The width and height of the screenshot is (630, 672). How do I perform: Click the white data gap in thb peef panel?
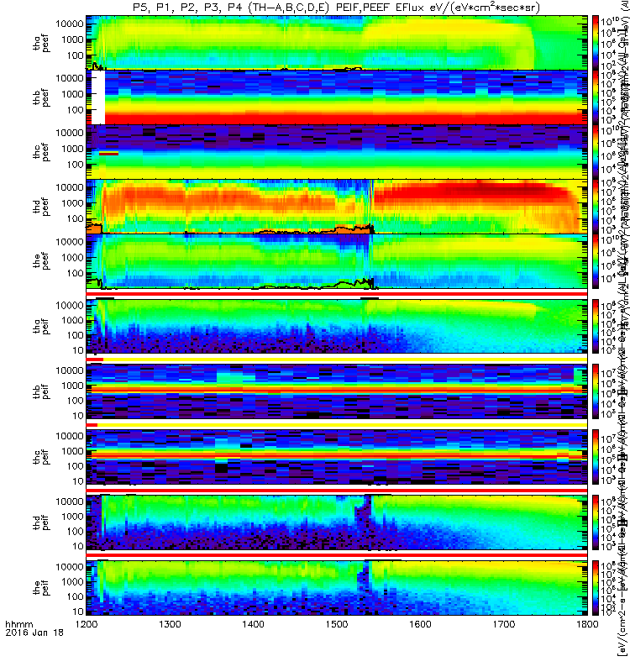pos(98,97)
